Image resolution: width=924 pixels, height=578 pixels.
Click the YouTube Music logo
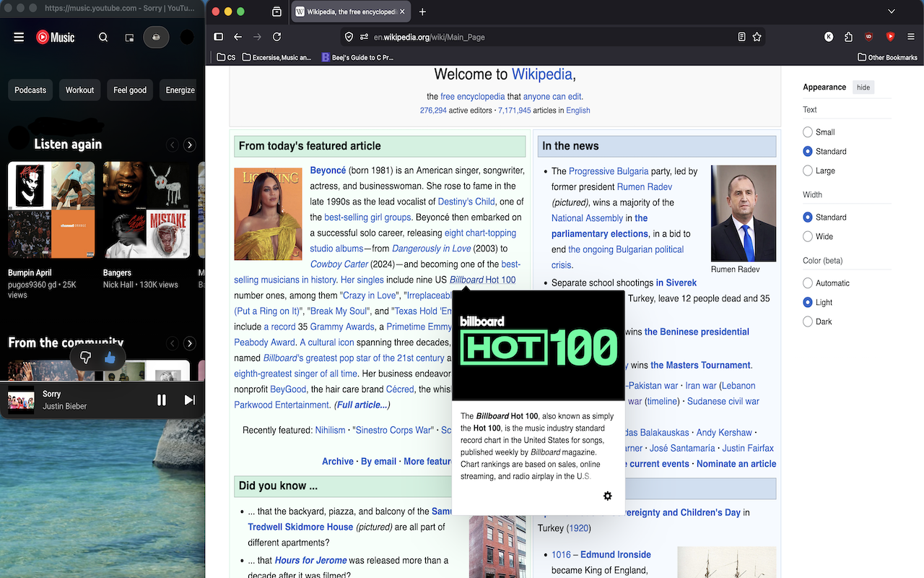coord(56,38)
